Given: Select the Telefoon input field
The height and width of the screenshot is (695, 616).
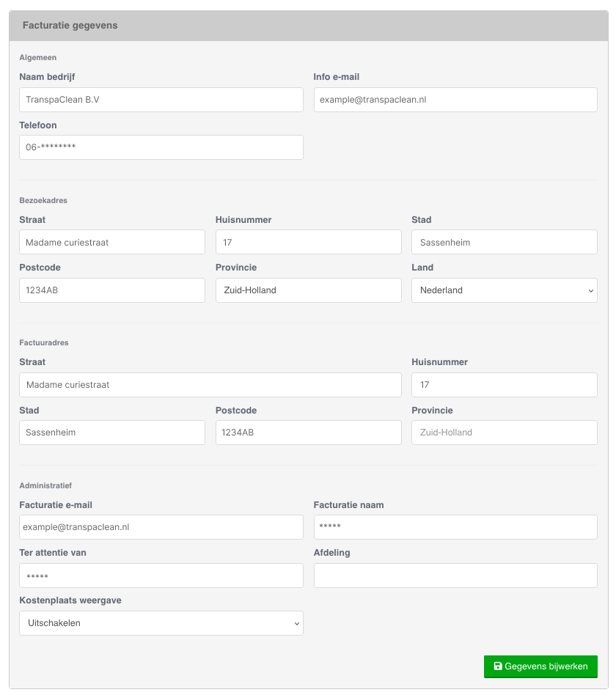Looking at the screenshot, I should 161,147.
